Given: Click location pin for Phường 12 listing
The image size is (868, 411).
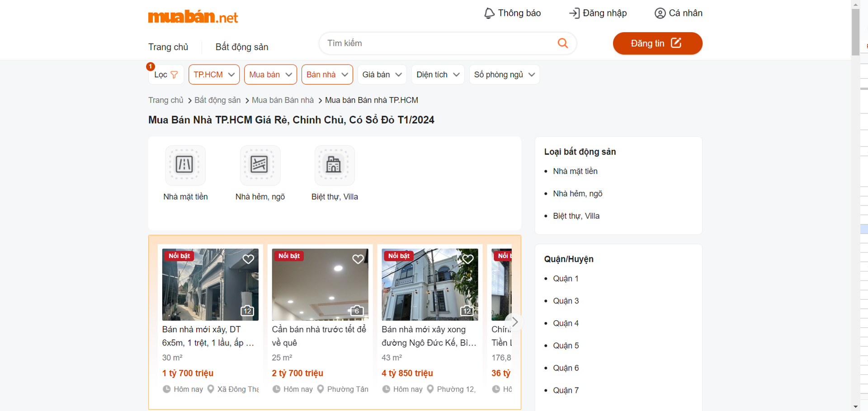Looking at the screenshot, I should (x=430, y=389).
